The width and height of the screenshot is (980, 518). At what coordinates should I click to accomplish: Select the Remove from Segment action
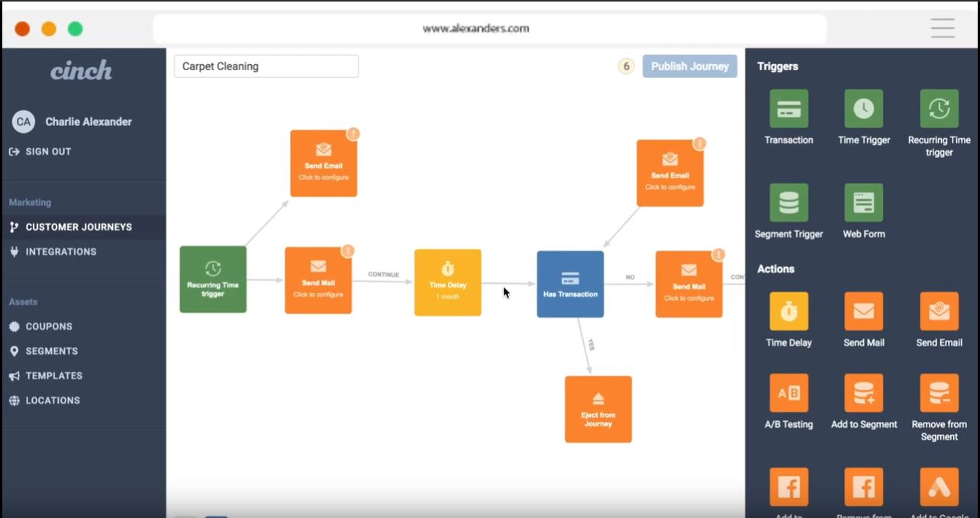(x=939, y=393)
